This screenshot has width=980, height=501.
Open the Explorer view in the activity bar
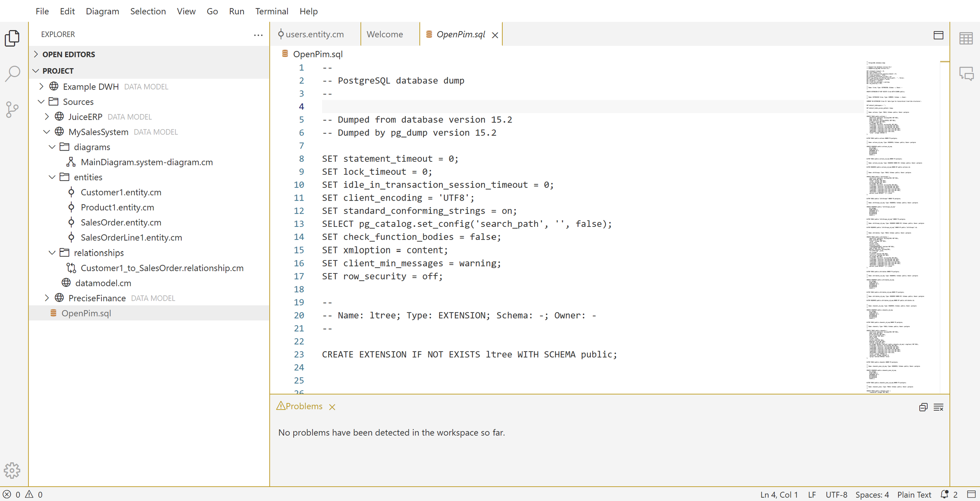point(12,38)
